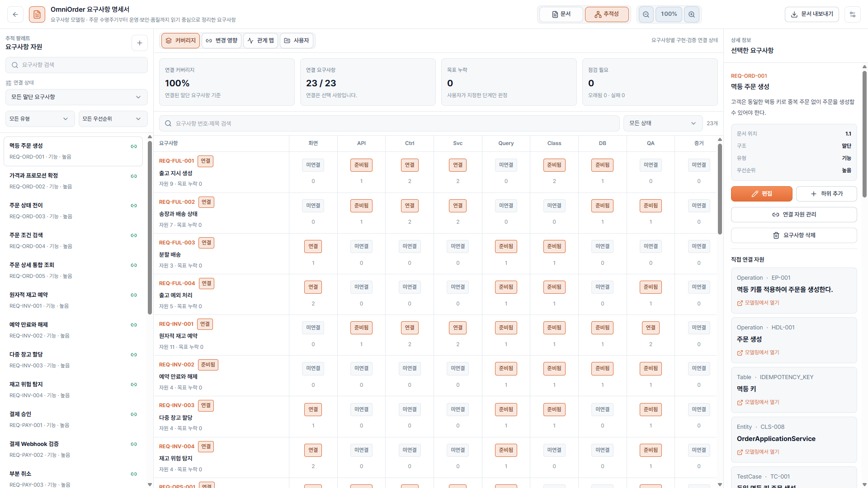Click the 하위 추가 button
Screen dimensions: 868x488
pos(826,194)
